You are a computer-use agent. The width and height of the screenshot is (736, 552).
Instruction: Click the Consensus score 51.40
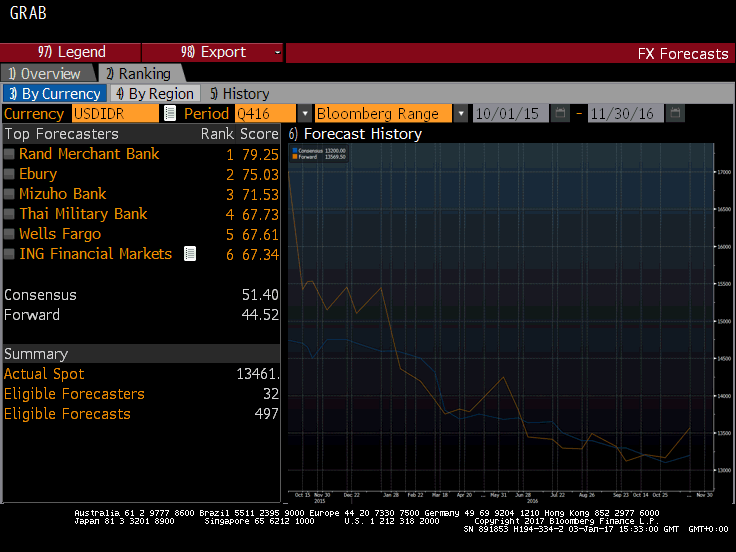coord(260,295)
